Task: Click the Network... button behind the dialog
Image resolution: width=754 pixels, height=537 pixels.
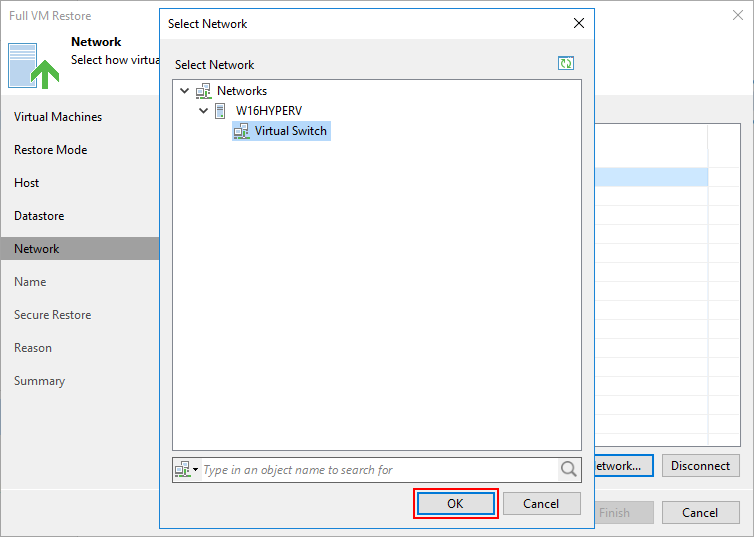Action: pos(624,465)
